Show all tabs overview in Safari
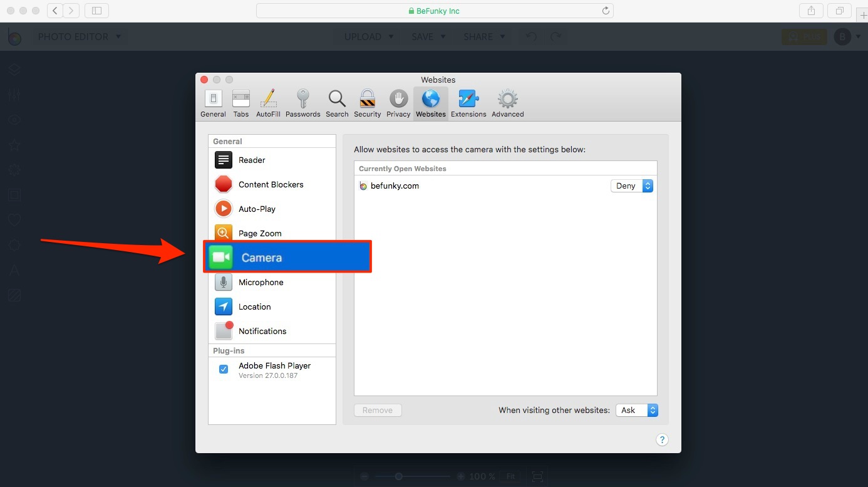Viewport: 868px width, 487px height. click(x=839, y=11)
